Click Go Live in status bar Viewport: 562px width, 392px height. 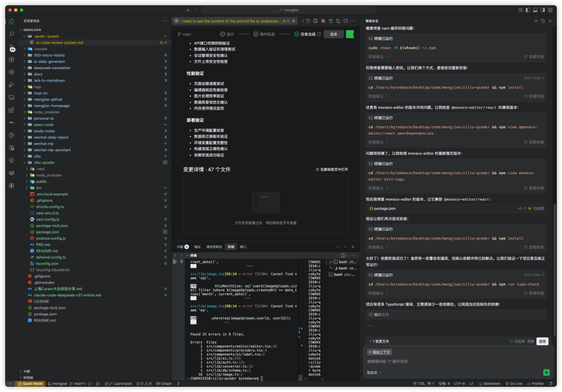click(x=514, y=384)
